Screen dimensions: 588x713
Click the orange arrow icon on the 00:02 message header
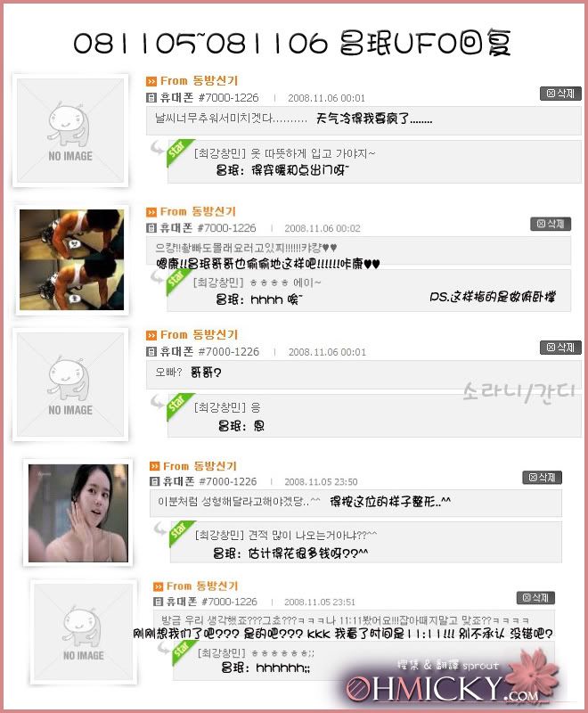(151, 212)
